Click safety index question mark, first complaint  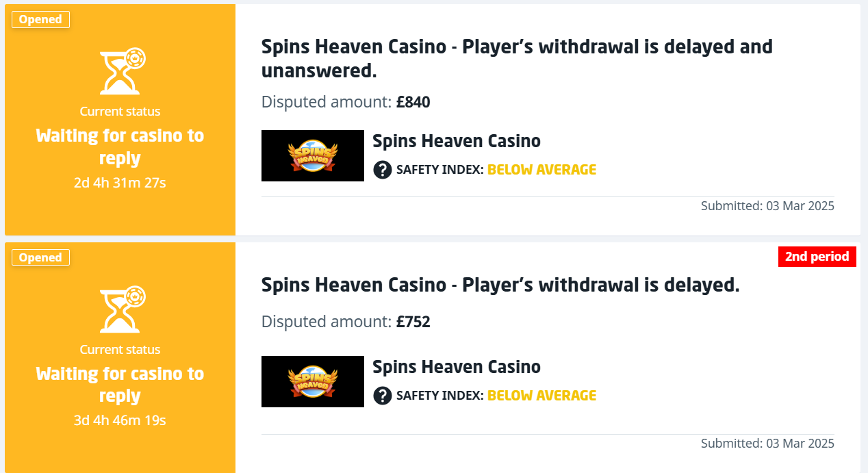pos(382,170)
